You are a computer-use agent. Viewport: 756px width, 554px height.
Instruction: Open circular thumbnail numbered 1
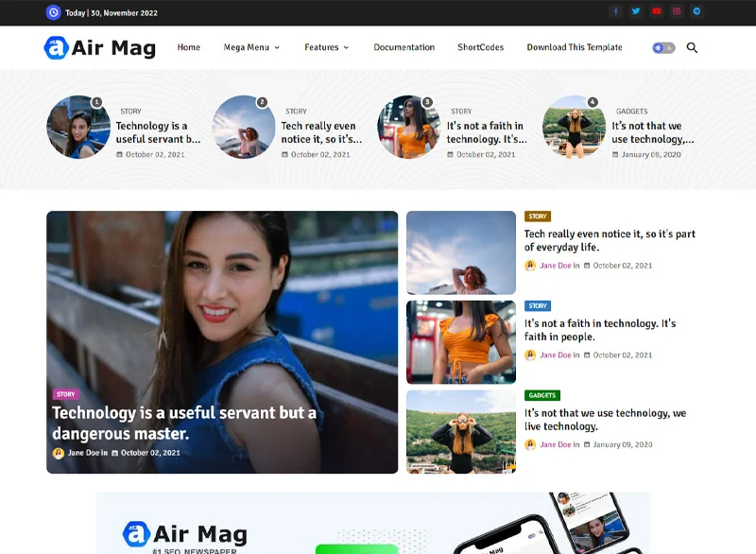pos(78,127)
